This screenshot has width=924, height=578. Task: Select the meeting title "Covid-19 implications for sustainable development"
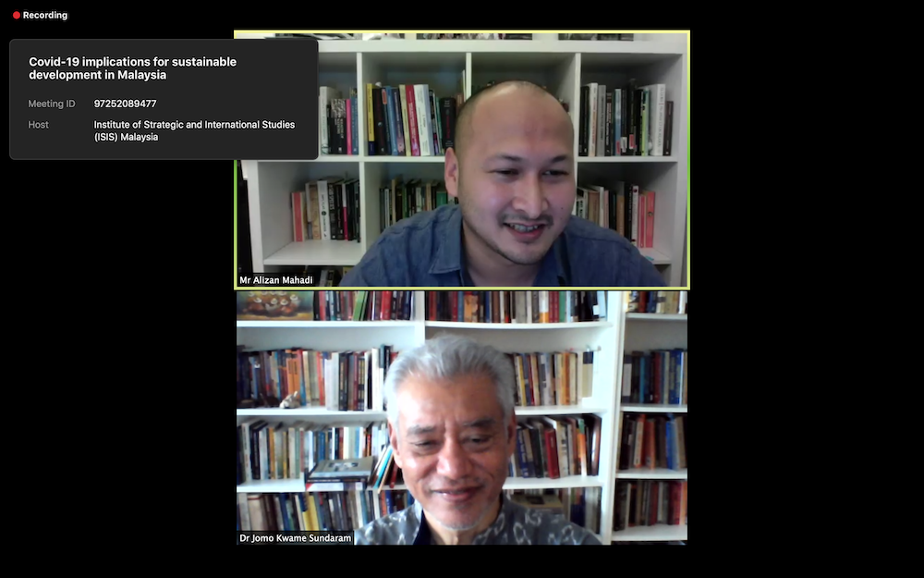tap(132, 68)
